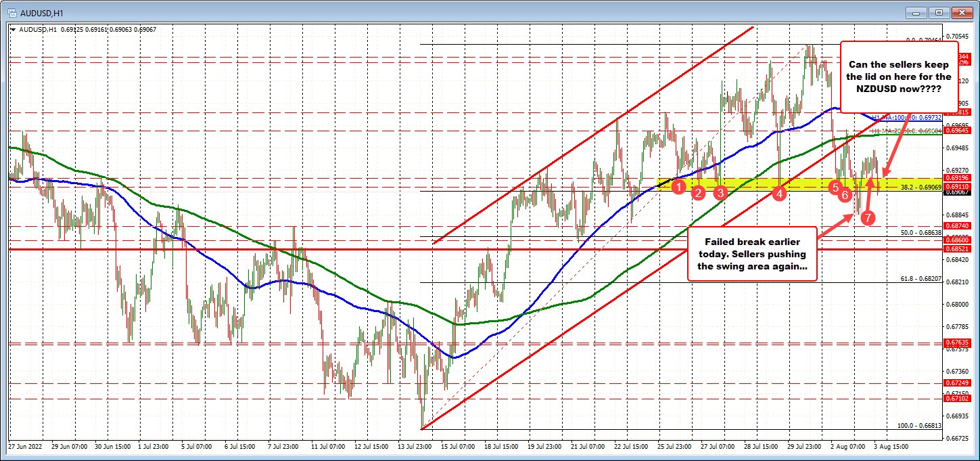
Task: Select red numbered marker 3 on the chart
Action: [x=720, y=192]
